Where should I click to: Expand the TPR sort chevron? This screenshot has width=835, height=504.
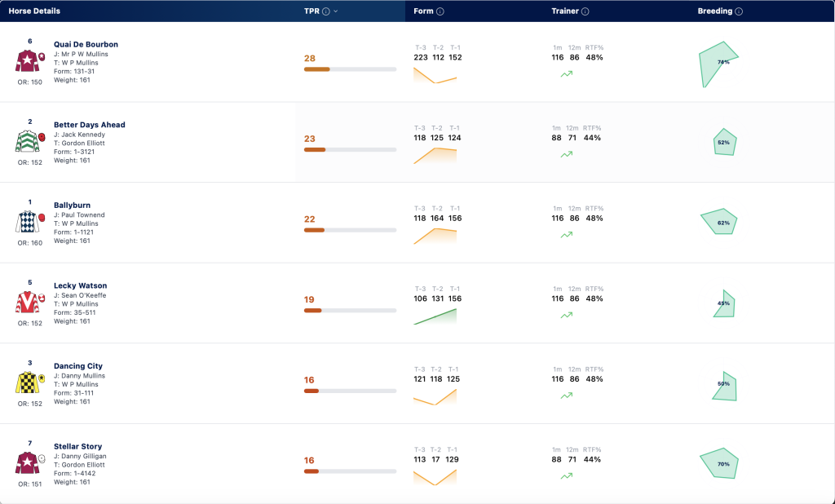click(335, 11)
